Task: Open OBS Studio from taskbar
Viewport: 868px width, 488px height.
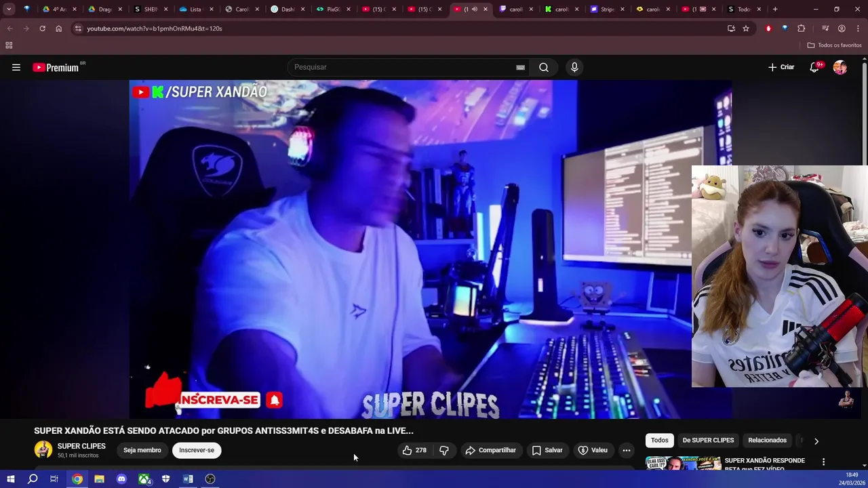Action: pyautogui.click(x=210, y=479)
